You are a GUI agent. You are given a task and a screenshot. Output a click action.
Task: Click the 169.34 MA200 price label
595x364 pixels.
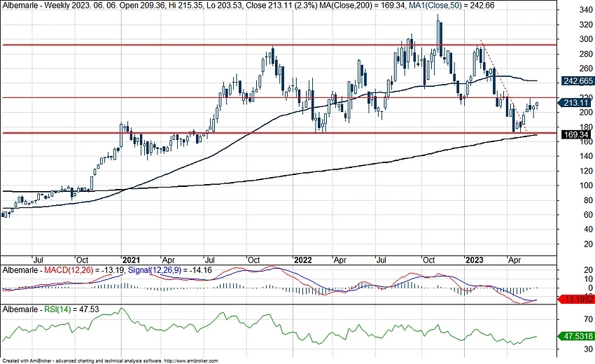(x=575, y=134)
